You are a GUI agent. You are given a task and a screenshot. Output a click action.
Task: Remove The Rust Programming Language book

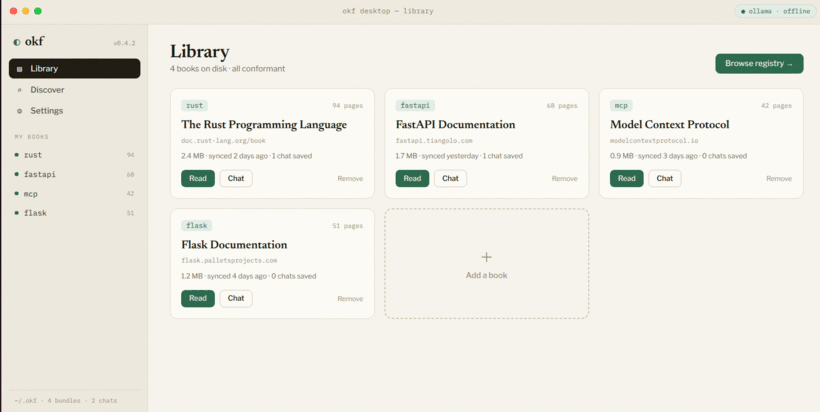350,179
